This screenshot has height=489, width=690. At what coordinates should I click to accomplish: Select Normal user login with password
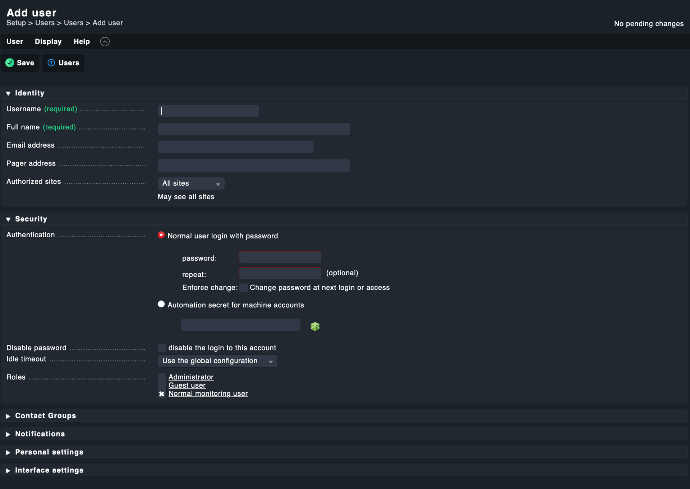click(x=161, y=235)
